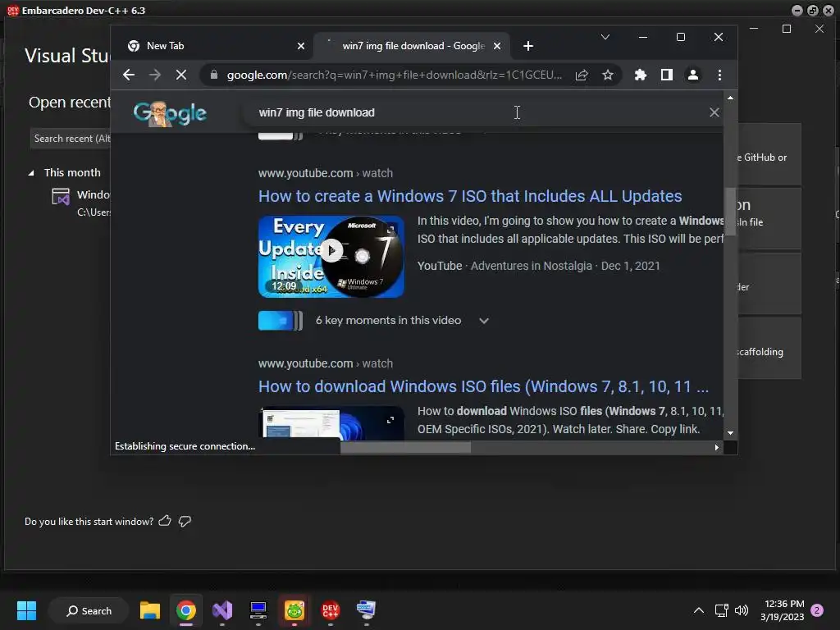
Task: Open a new Chrome tab with plus button
Action: pos(528,46)
